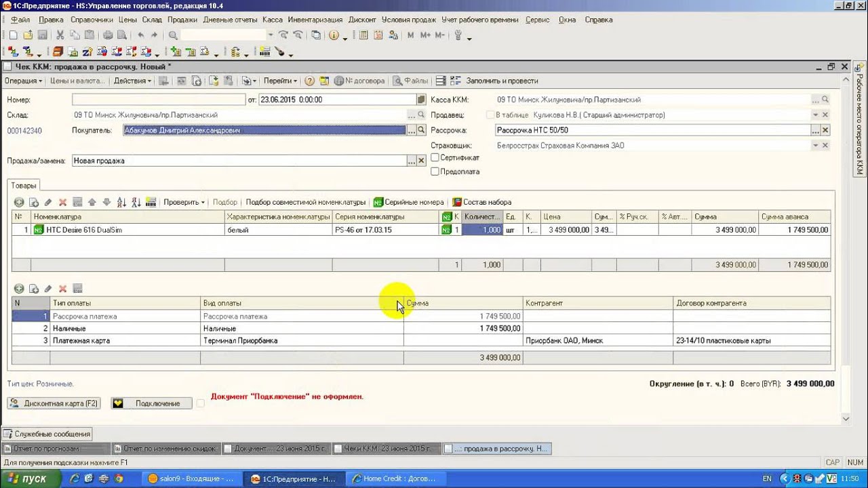Image resolution: width=868 pixels, height=488 pixels.
Task: Toggle checkbox beside Подключение button
Action: tap(200, 403)
